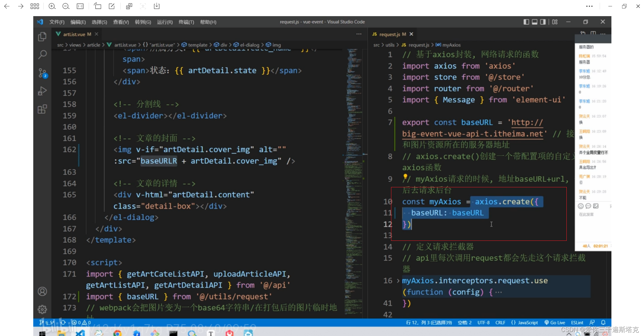Go back to previous image in viewer

coord(7,6)
